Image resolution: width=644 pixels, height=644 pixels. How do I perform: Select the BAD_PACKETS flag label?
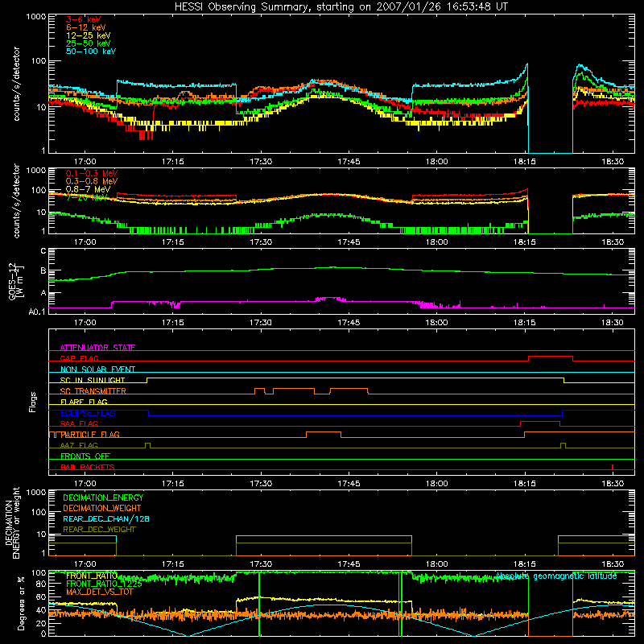[88, 468]
